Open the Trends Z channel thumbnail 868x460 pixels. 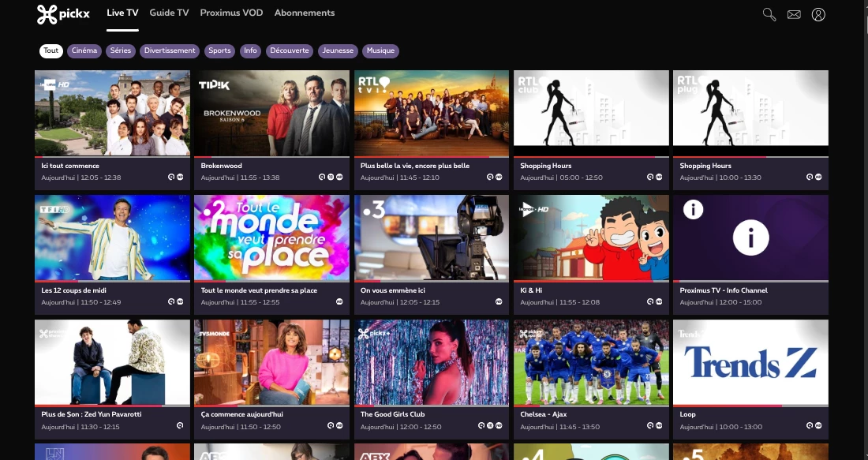point(750,362)
